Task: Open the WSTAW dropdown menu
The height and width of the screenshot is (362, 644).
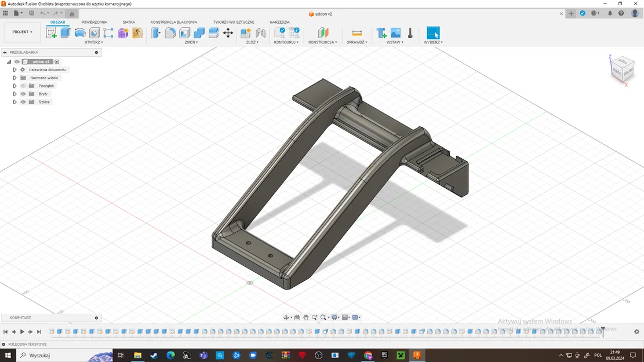Action: 395,42
